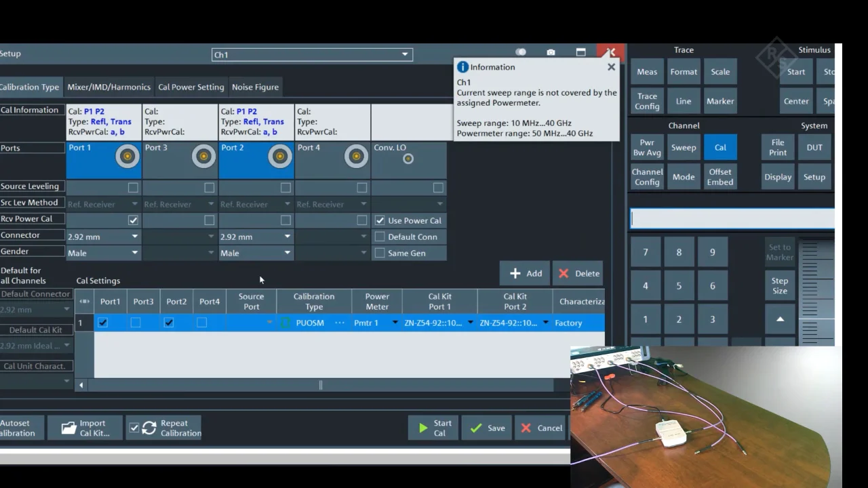Click the Sweep button in Channel panel
The image size is (868, 488).
click(x=683, y=147)
